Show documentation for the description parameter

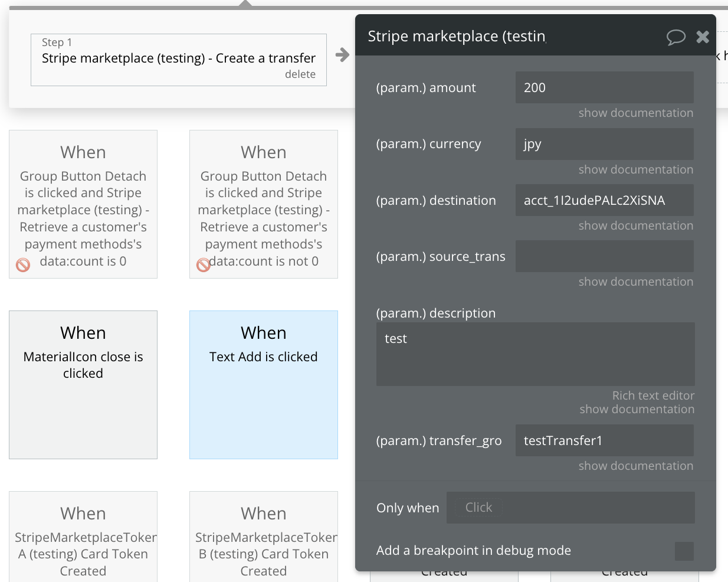point(637,409)
